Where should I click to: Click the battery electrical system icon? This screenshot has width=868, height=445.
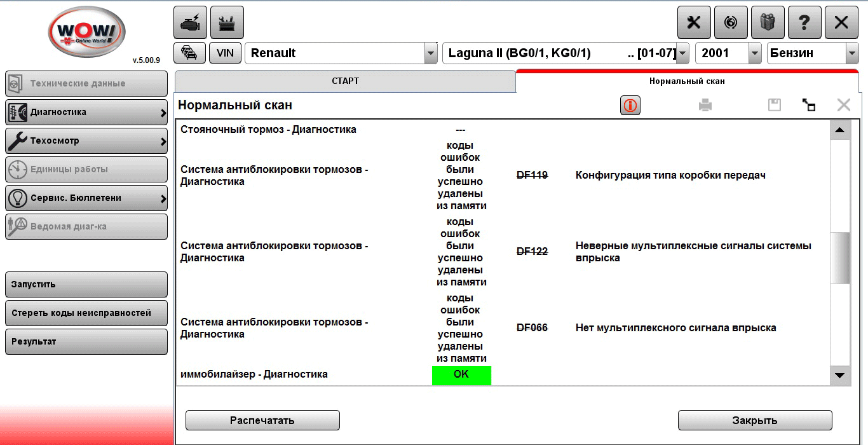pos(227,23)
